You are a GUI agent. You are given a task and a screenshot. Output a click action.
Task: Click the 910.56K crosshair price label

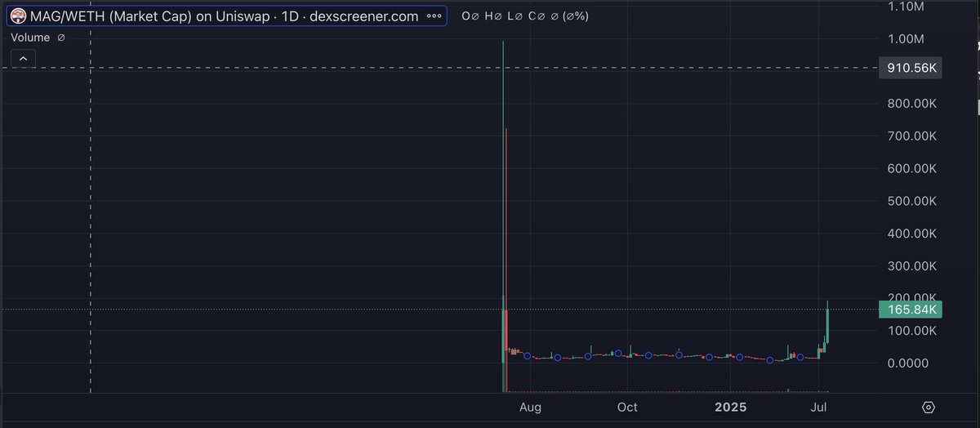pyautogui.click(x=910, y=68)
